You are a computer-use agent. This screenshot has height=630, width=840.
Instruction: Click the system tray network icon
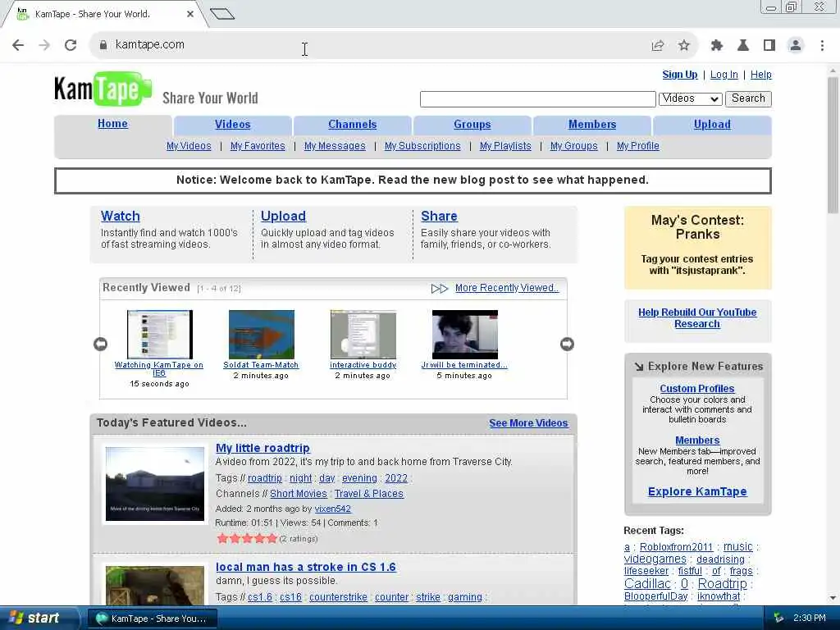[x=779, y=619]
